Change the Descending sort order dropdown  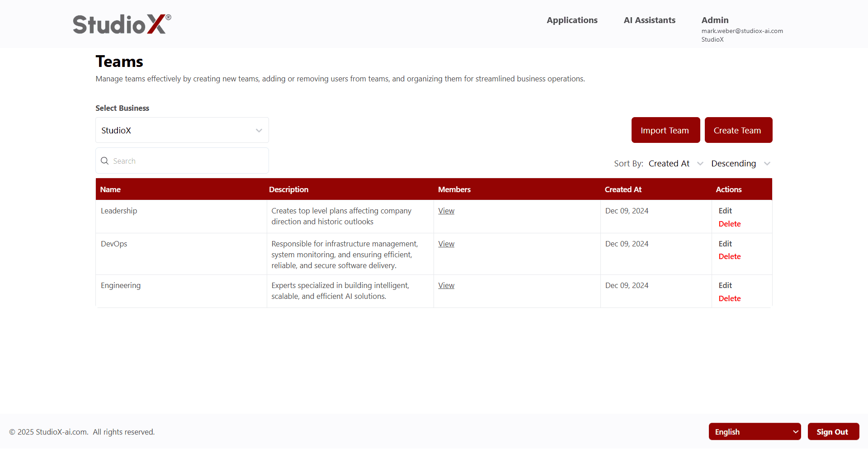pos(740,164)
